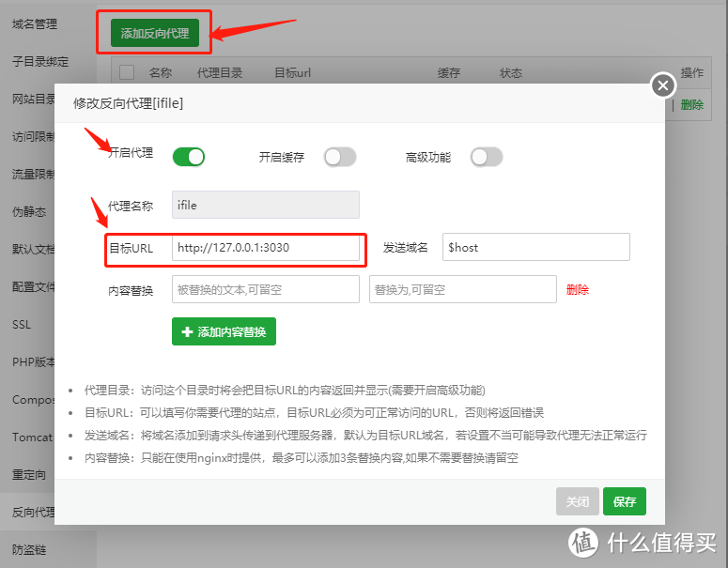Click the 替换为 input field
Screen dimensions: 728x568
[463, 289]
